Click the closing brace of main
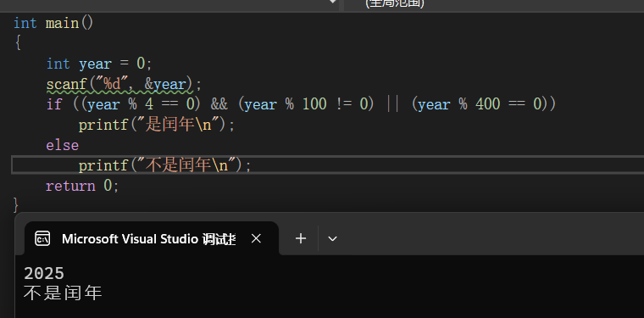The height and width of the screenshot is (318, 644). tap(16, 205)
